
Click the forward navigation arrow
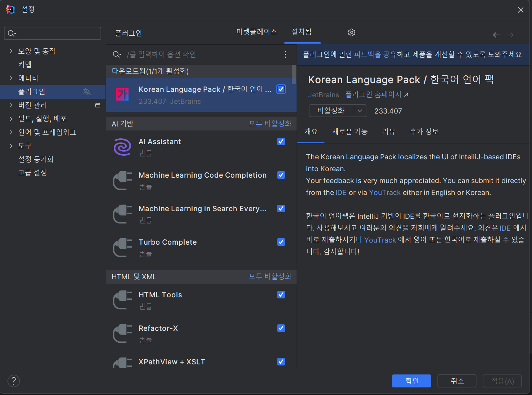click(510, 35)
